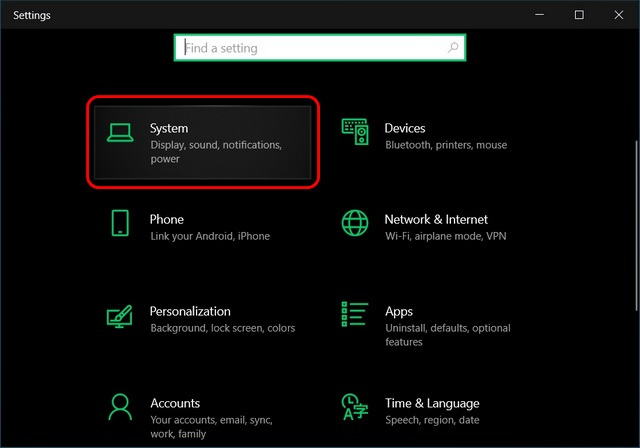Click the Personalization paintbrush icon
640x448 pixels.
120,316
